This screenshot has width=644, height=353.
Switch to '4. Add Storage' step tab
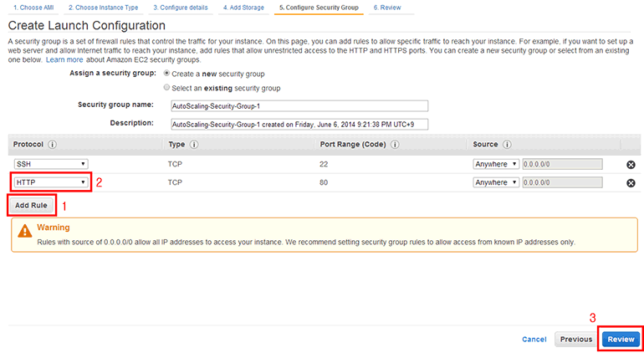pyautogui.click(x=246, y=7)
